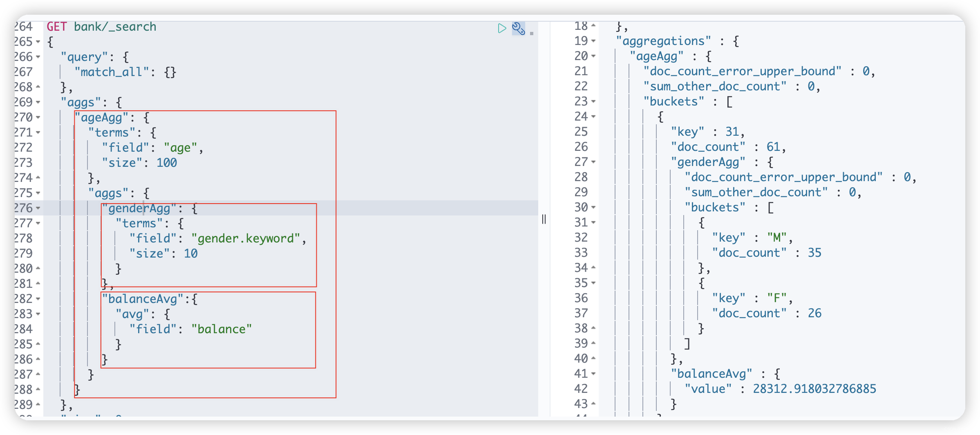
Task: Collapse the "query" block at line 266
Action: (38, 57)
